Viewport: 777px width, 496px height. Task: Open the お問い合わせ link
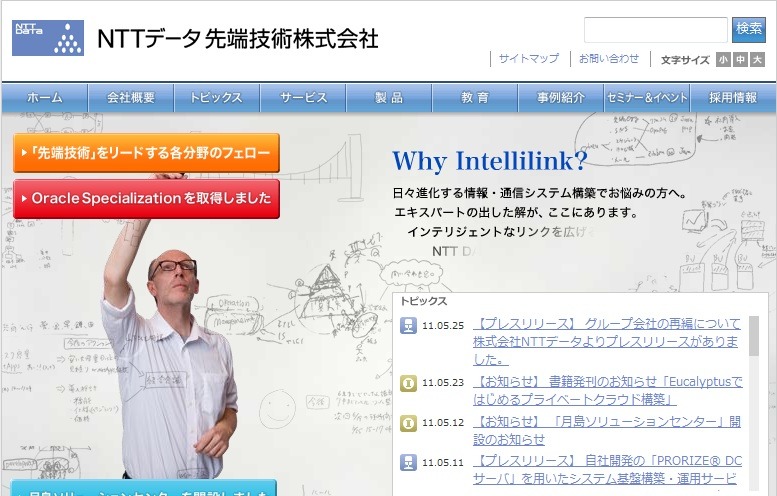click(609, 58)
